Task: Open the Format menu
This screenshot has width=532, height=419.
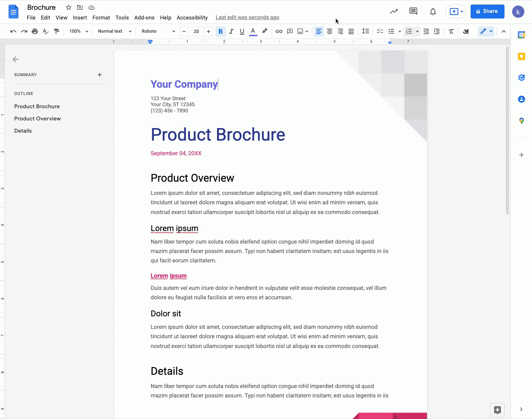Action: coord(101,17)
